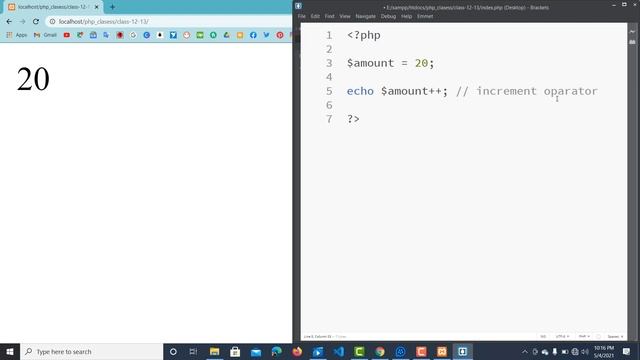Open a new Chrome tab
The image size is (640, 360).
pyautogui.click(x=112, y=7)
